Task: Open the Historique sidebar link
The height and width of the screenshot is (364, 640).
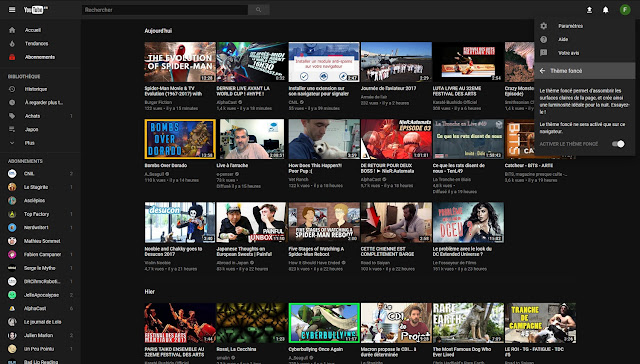Action: tap(36, 89)
